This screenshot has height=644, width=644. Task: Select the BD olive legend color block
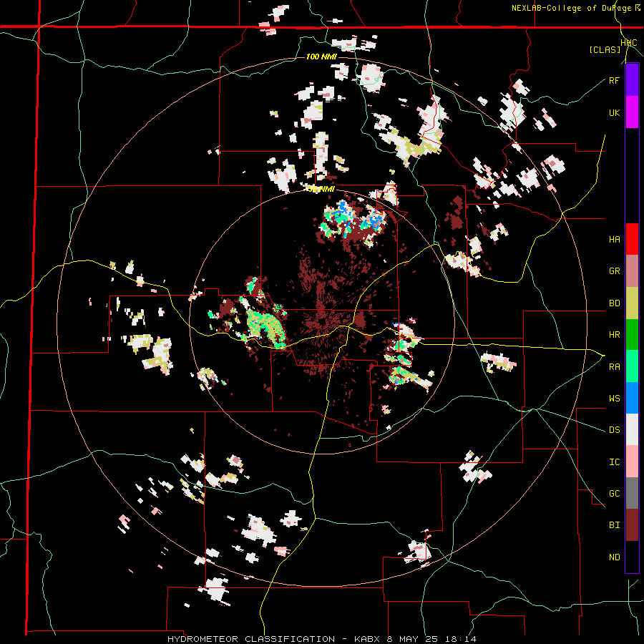coord(632,303)
